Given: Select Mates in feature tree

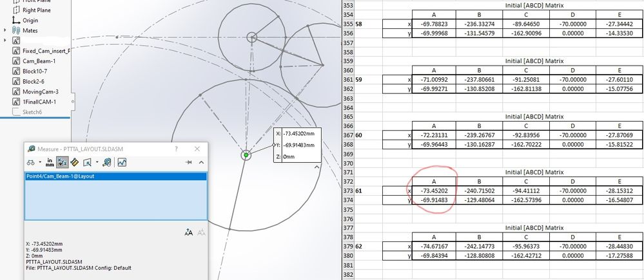Looking at the screenshot, I should coord(30,30).
